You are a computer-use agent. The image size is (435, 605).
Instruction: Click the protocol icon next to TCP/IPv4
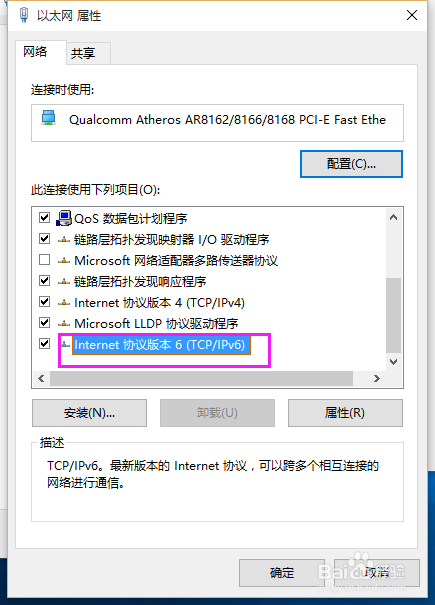[x=64, y=303]
